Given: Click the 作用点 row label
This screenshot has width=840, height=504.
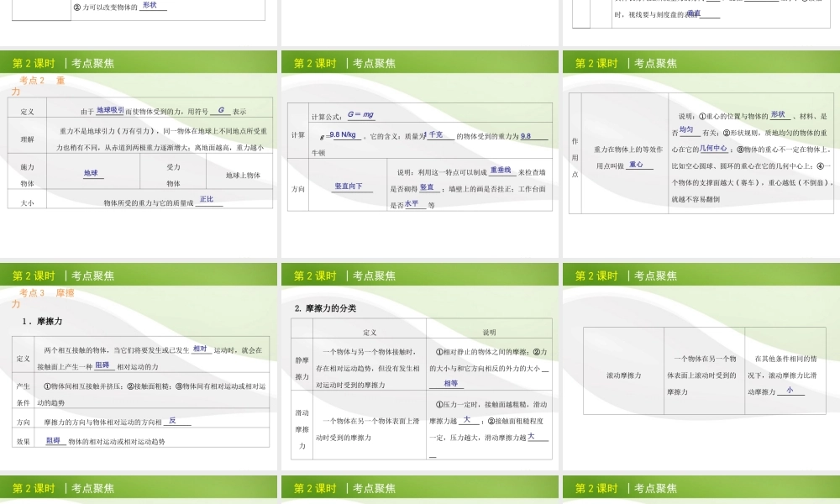Looking at the screenshot, I should [x=575, y=157].
